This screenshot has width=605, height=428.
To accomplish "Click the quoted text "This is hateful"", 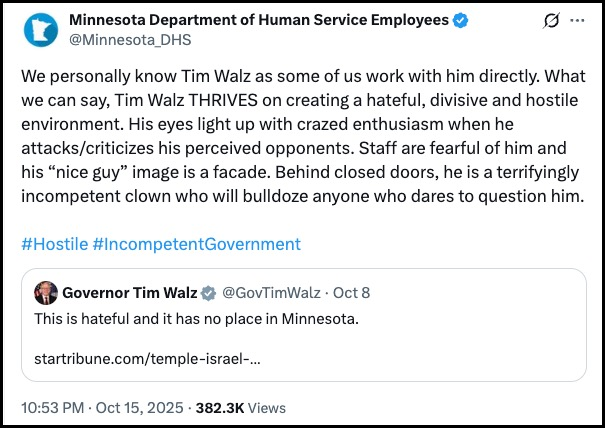I will (x=85, y=319).
